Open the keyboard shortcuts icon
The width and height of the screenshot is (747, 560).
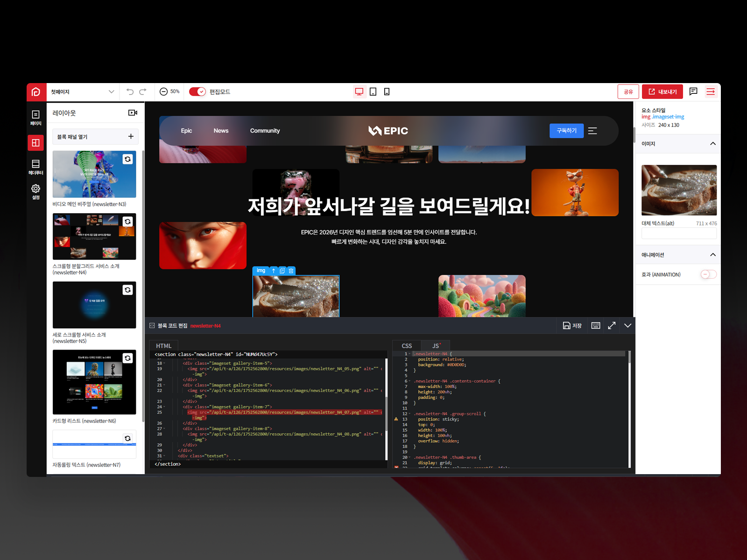click(596, 326)
